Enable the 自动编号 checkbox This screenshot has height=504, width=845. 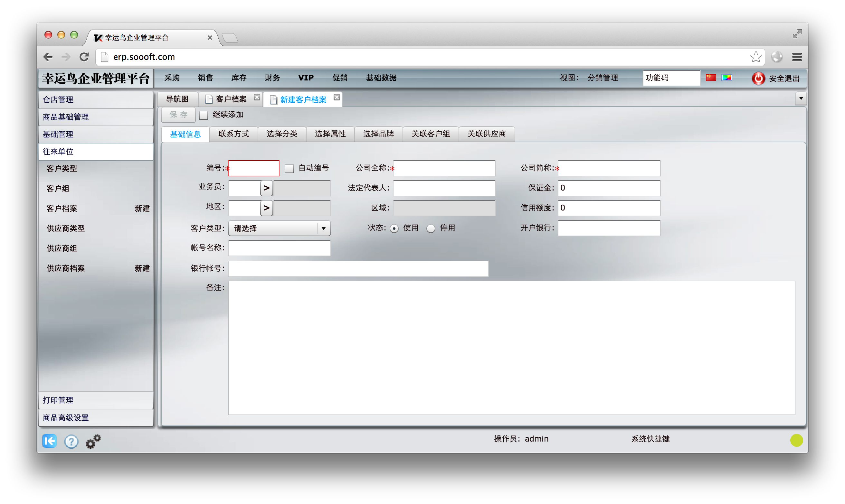[x=289, y=168]
